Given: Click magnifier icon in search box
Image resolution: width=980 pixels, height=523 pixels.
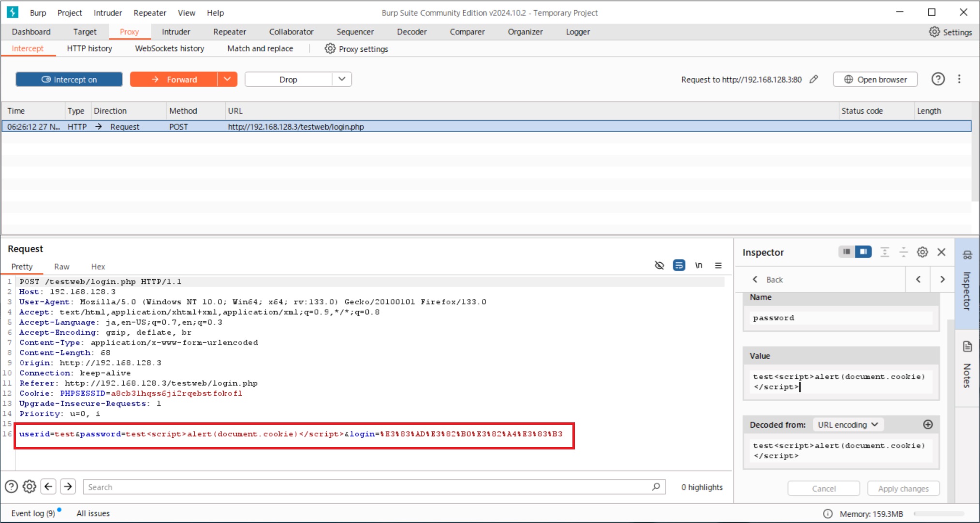Looking at the screenshot, I should tap(656, 487).
